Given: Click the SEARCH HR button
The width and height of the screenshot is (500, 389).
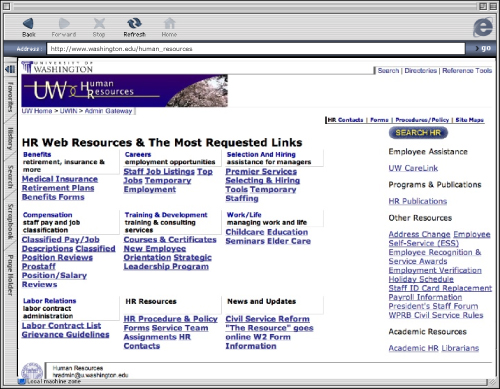Looking at the screenshot, I should [418, 133].
